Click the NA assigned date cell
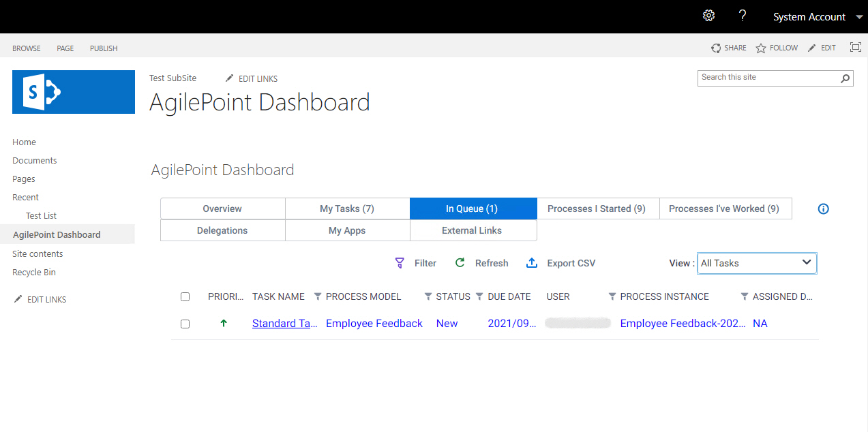This screenshot has height=432, width=868. tap(760, 324)
